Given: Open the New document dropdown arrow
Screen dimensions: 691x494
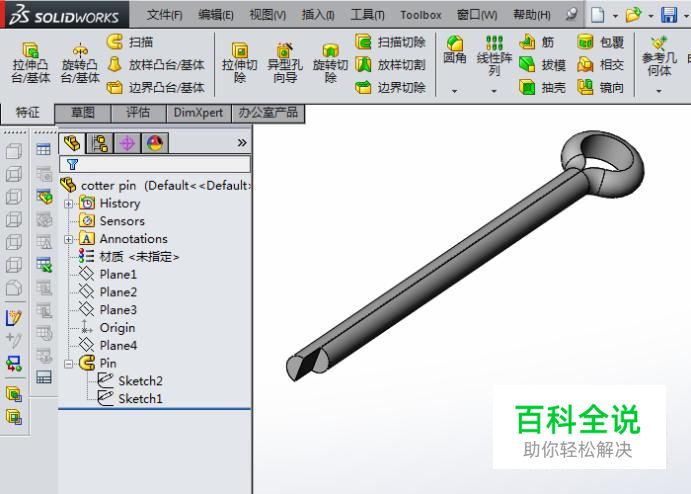Looking at the screenshot, I should (x=615, y=16).
